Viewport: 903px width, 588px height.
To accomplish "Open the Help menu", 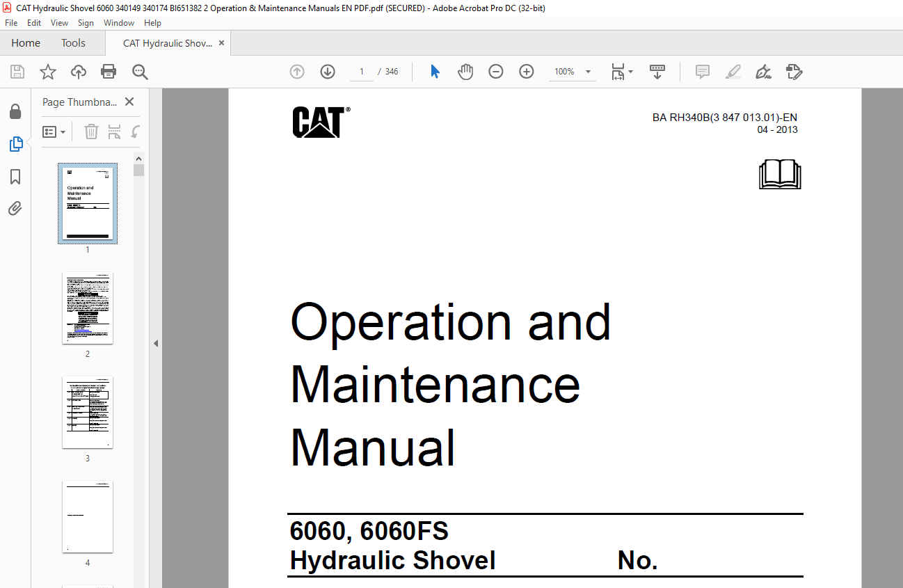I will click(x=152, y=23).
